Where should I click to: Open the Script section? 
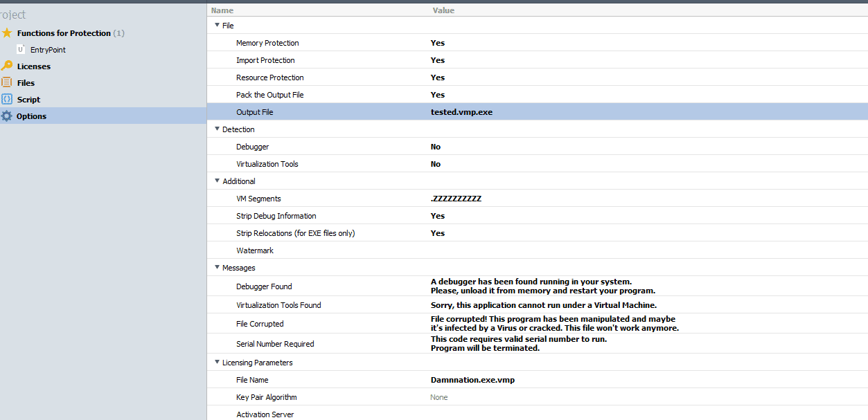28,100
